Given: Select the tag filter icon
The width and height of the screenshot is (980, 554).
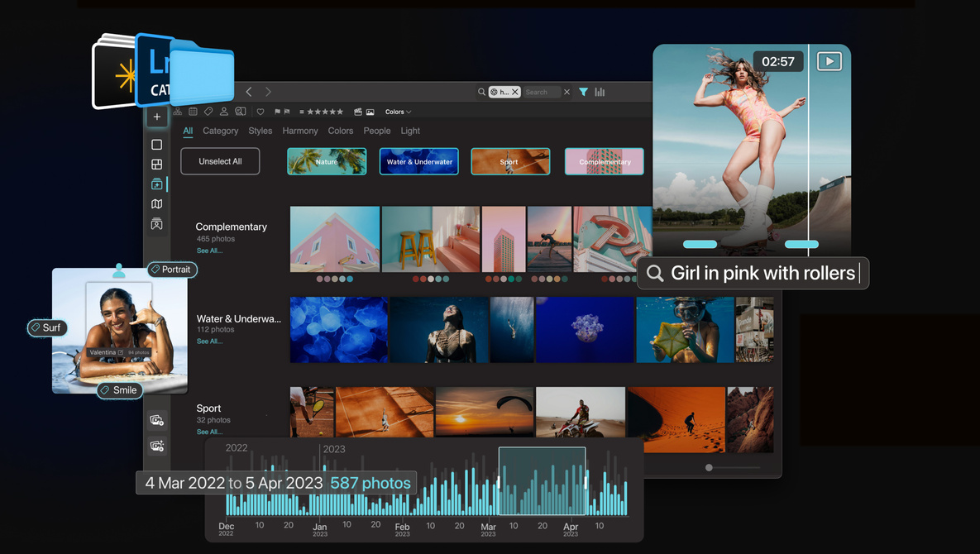Looking at the screenshot, I should (208, 112).
